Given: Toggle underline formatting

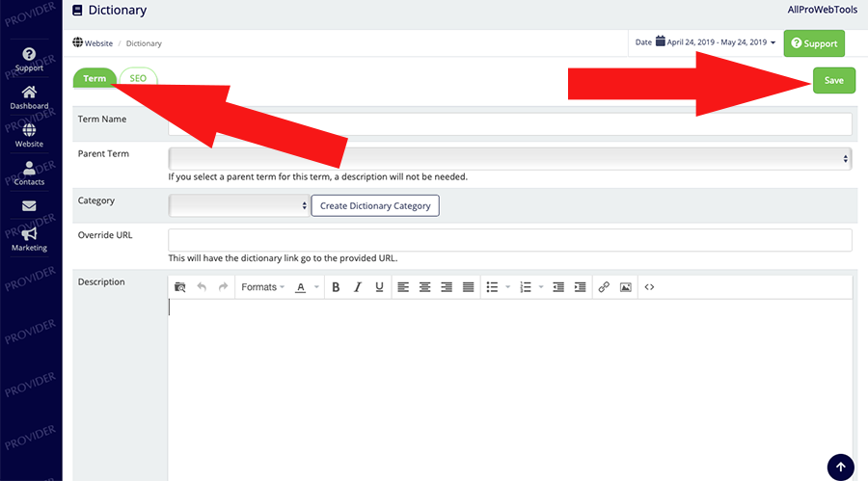Looking at the screenshot, I should (379, 286).
